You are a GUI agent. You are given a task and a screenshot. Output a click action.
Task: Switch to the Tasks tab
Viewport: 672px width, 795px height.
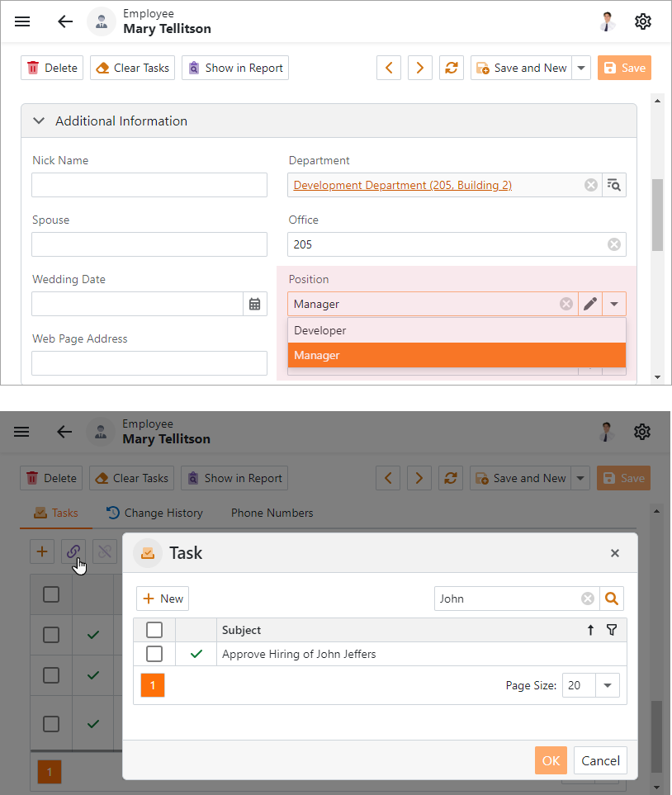56,513
